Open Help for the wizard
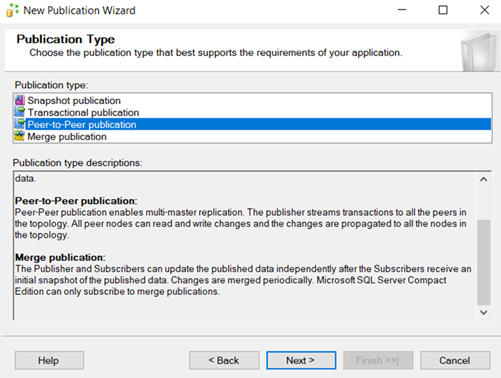 click(x=49, y=360)
